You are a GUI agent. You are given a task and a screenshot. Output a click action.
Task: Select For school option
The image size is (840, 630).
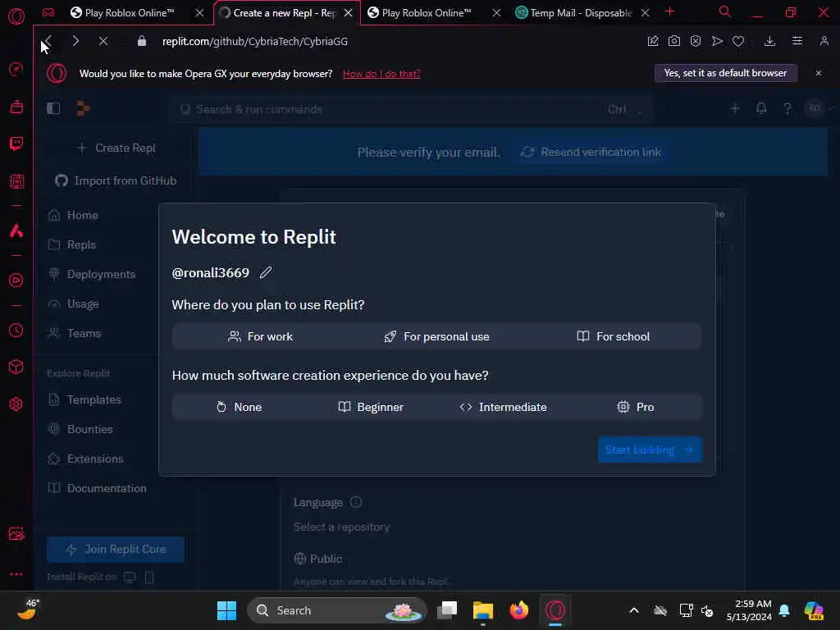[x=613, y=336]
